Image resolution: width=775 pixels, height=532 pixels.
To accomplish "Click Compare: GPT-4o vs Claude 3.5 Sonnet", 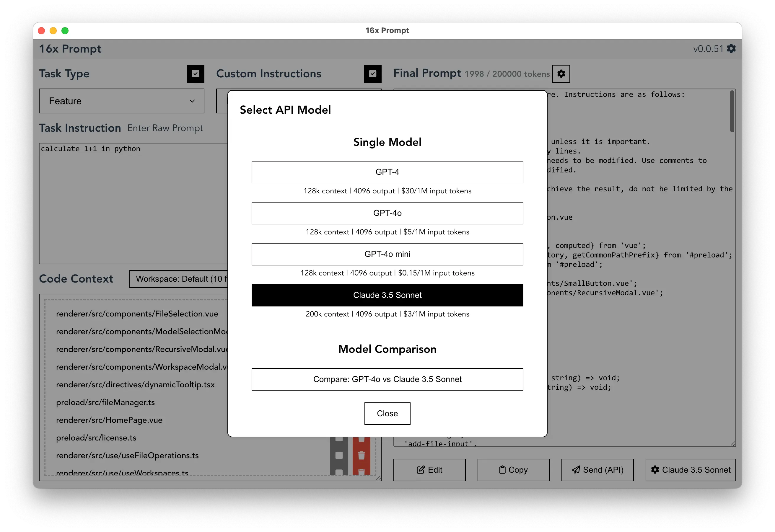I will (387, 379).
